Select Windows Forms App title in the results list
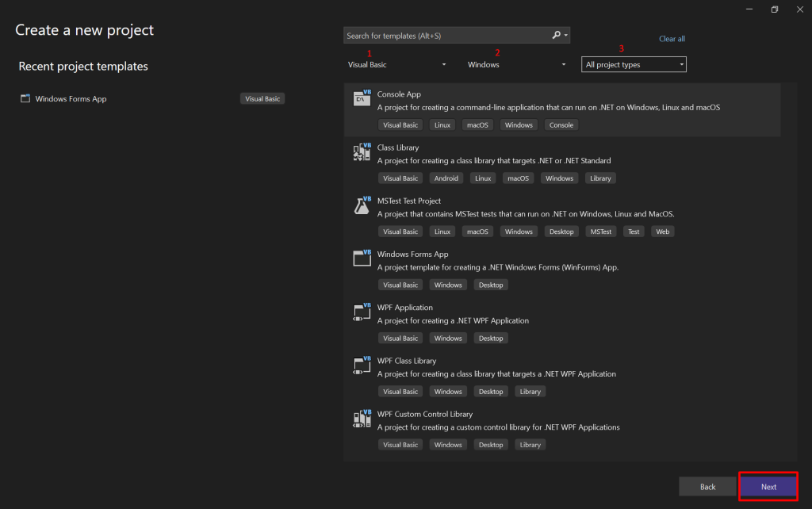 coord(412,254)
